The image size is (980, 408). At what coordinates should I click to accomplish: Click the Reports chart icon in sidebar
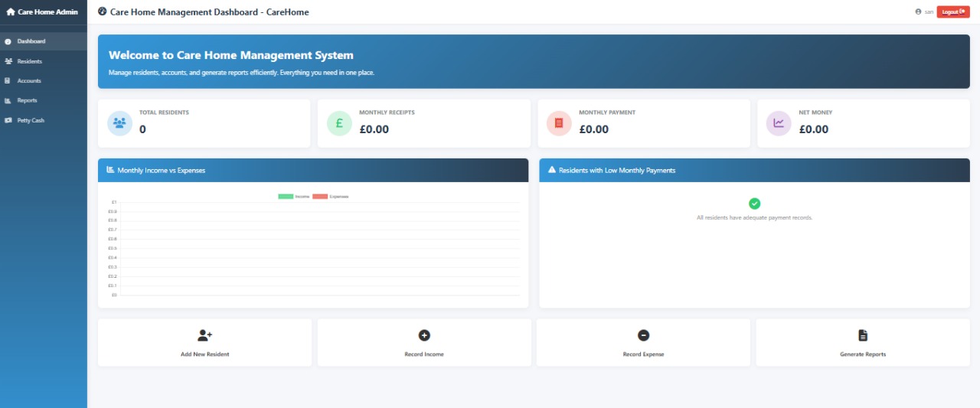click(x=8, y=101)
